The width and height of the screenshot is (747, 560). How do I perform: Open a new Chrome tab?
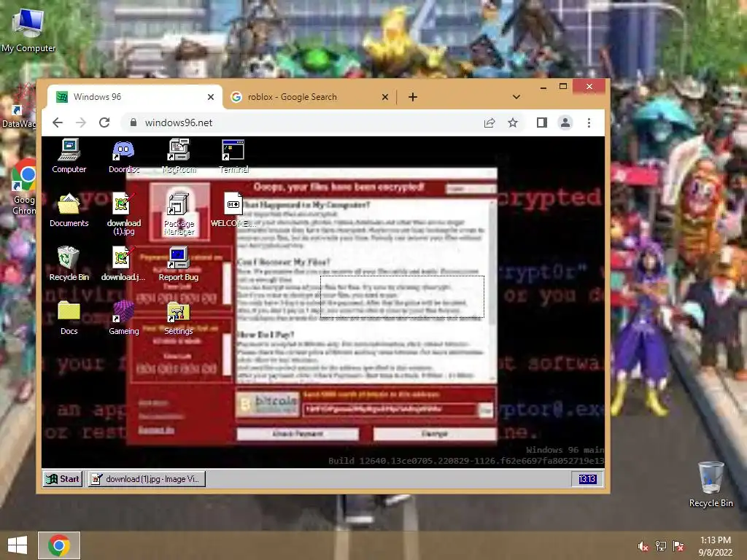point(413,97)
